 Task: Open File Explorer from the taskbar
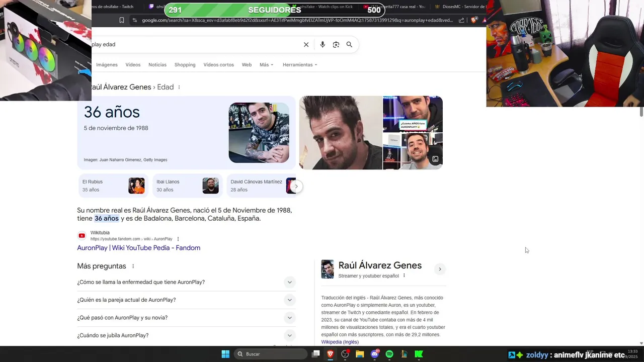[x=360, y=354]
